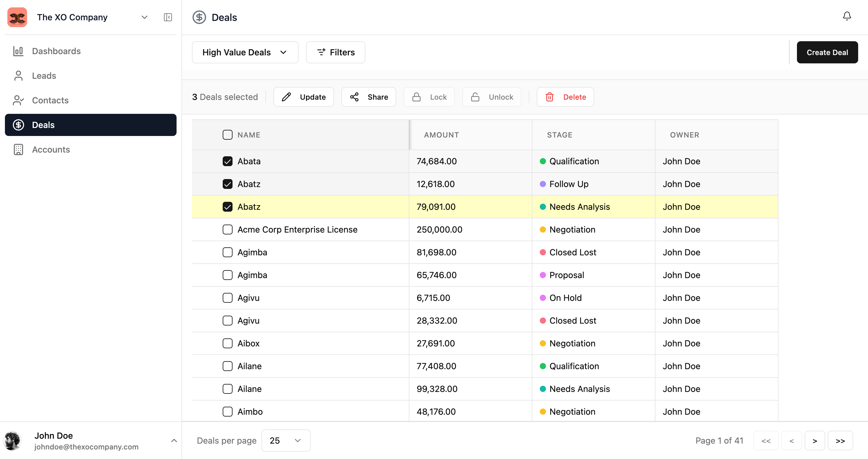
Task: Click the Delete trash can icon
Action: [550, 97]
